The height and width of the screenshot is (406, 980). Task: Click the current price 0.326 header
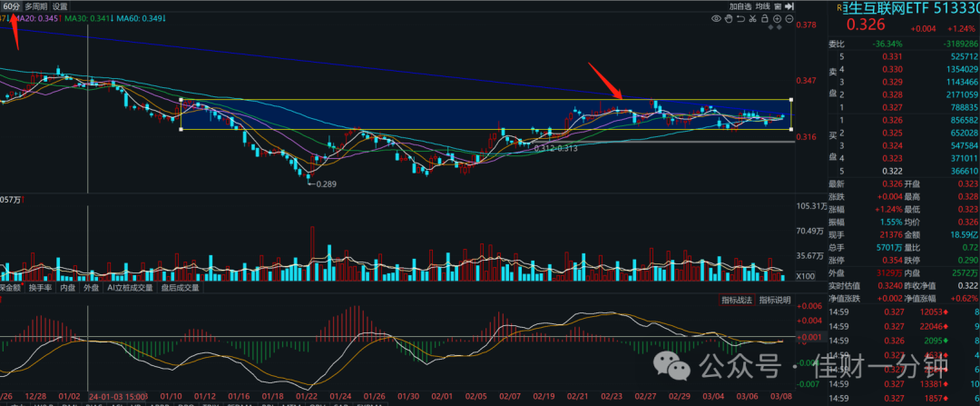866,25
